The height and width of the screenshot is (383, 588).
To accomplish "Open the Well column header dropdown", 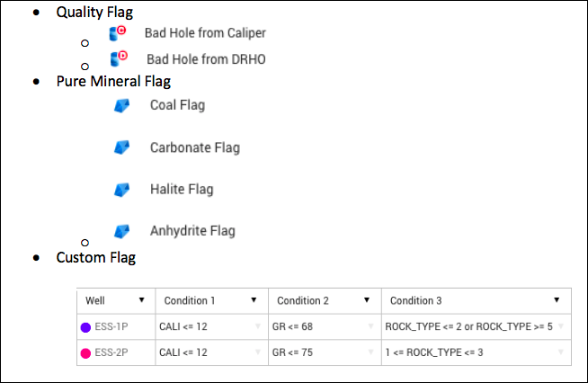I will 142,300.
